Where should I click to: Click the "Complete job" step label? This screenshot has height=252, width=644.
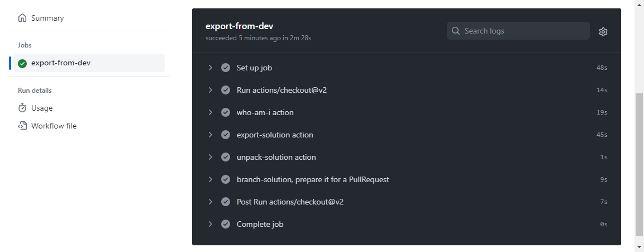260,225
